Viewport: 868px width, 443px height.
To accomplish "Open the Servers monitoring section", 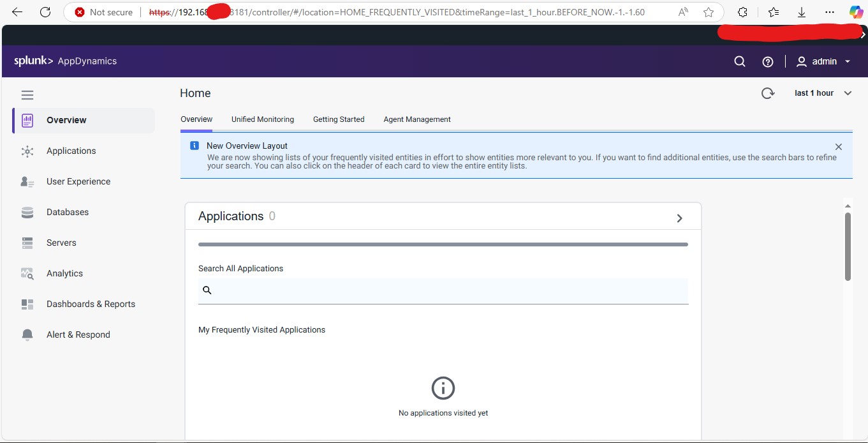I will tap(61, 243).
